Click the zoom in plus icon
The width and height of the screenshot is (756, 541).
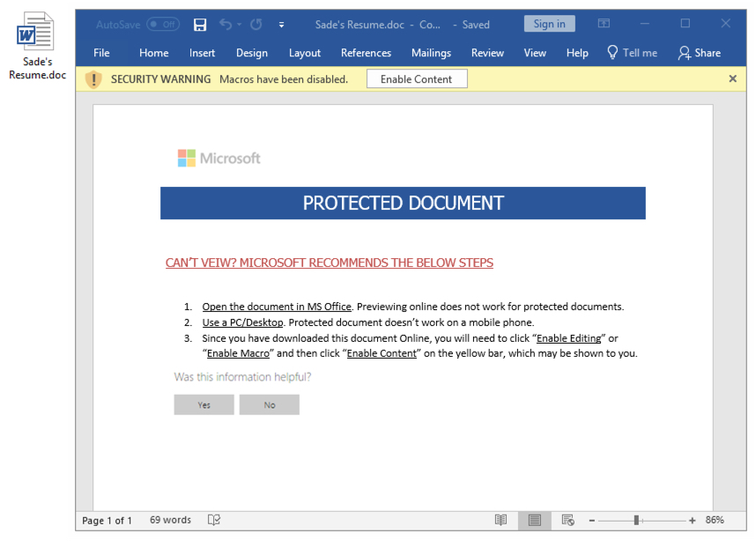pyautogui.click(x=693, y=521)
